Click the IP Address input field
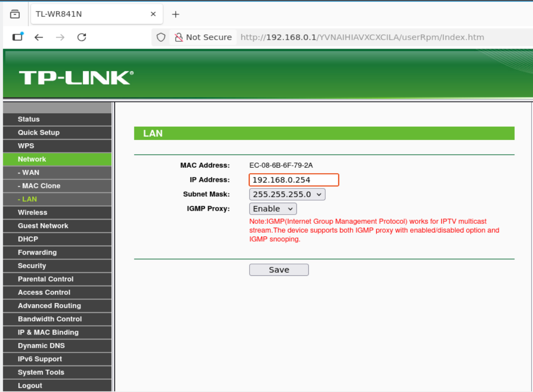The width and height of the screenshot is (533, 392). [x=294, y=180]
